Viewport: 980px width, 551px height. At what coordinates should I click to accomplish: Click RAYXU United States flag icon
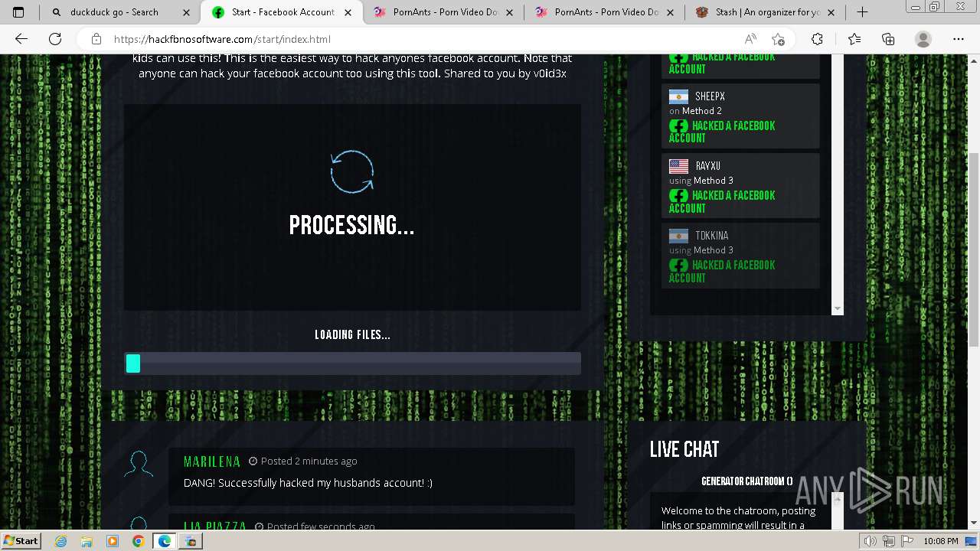click(x=679, y=166)
